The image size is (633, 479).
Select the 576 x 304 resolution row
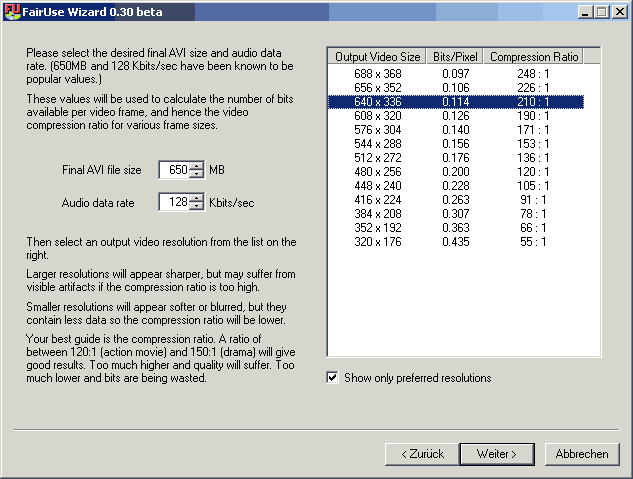(x=456, y=130)
